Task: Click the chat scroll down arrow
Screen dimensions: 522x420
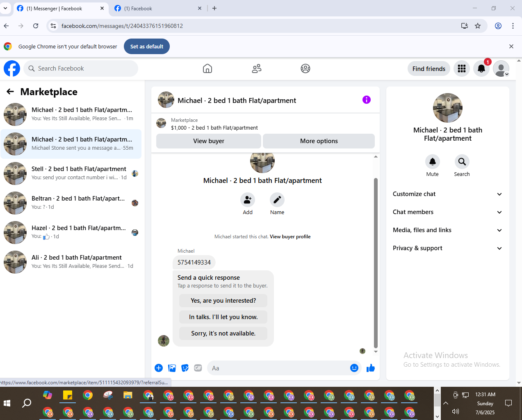Action: [x=376, y=352]
